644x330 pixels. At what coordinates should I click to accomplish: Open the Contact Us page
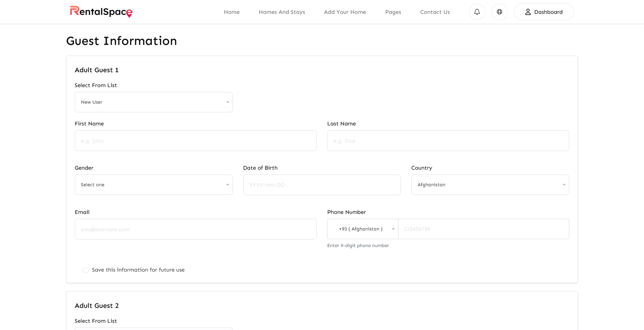tap(435, 12)
